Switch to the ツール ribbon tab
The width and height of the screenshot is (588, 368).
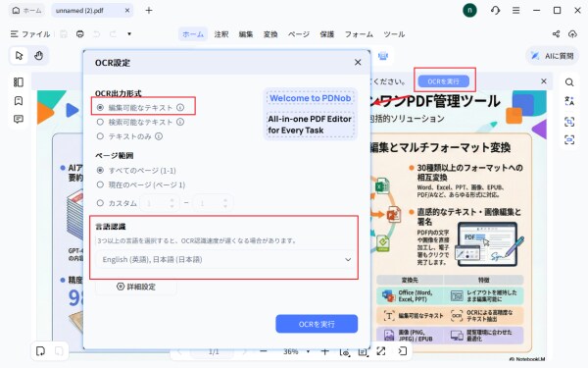[x=394, y=34]
